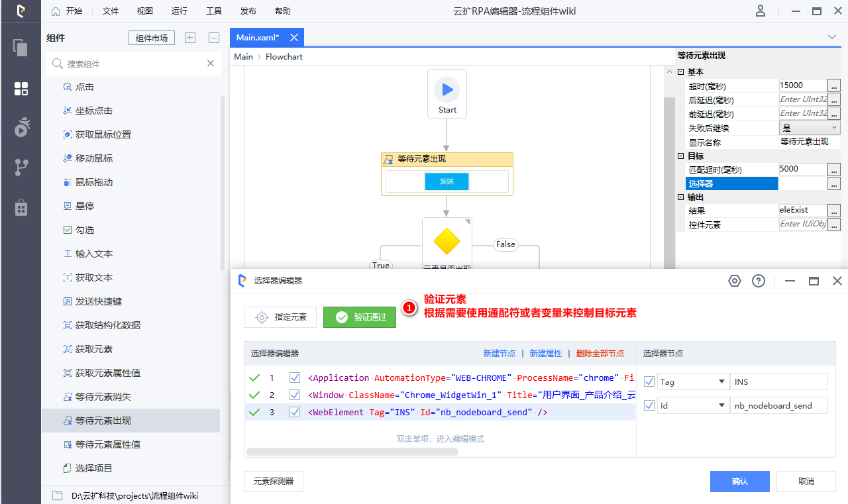Image resolution: width=848 pixels, height=504 pixels.
Task: Click the yellow diamond decision node
Action: pyautogui.click(x=447, y=241)
